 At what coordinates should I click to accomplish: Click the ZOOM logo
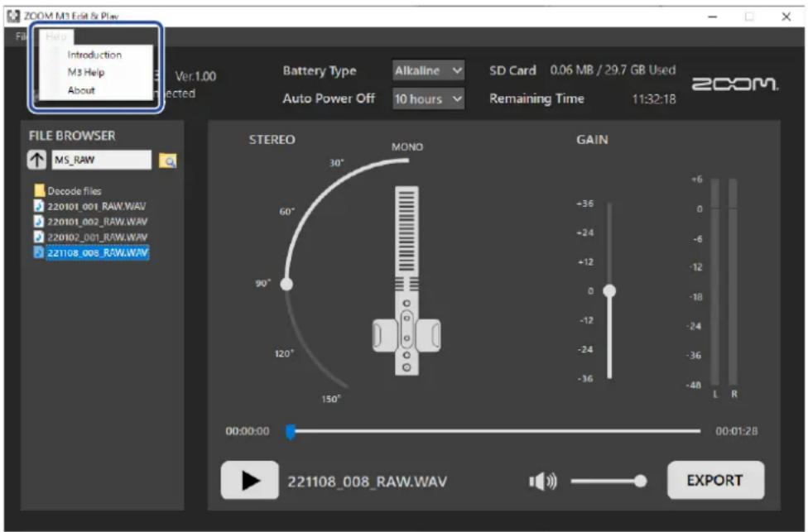(x=735, y=84)
